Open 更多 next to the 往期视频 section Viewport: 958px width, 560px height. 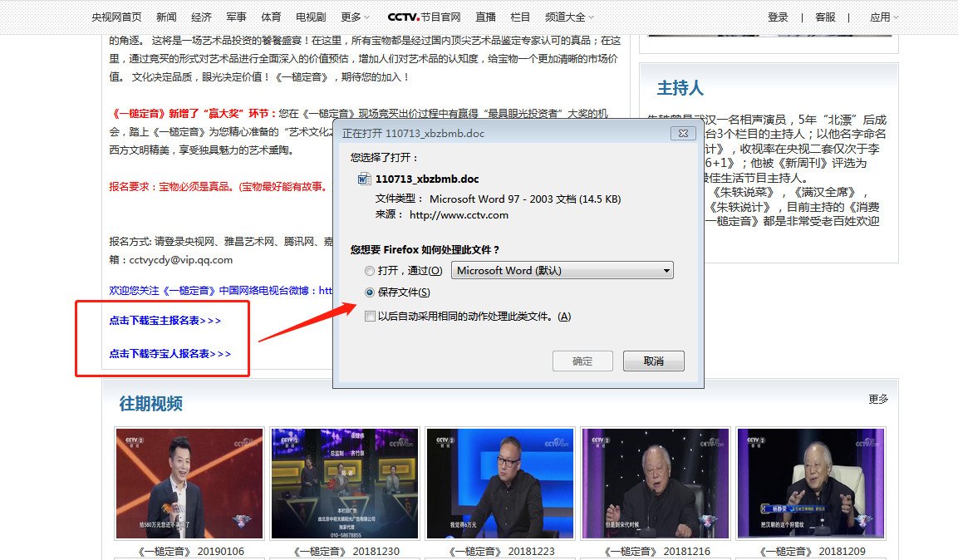[879, 399]
